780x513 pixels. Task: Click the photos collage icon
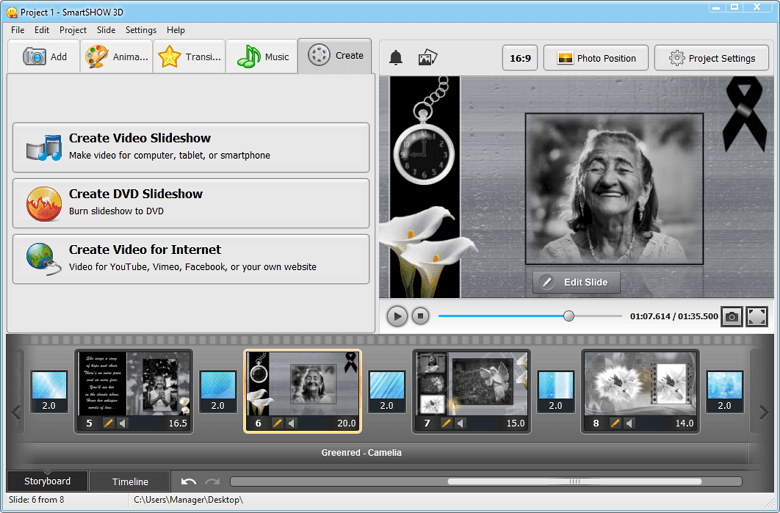(427, 58)
